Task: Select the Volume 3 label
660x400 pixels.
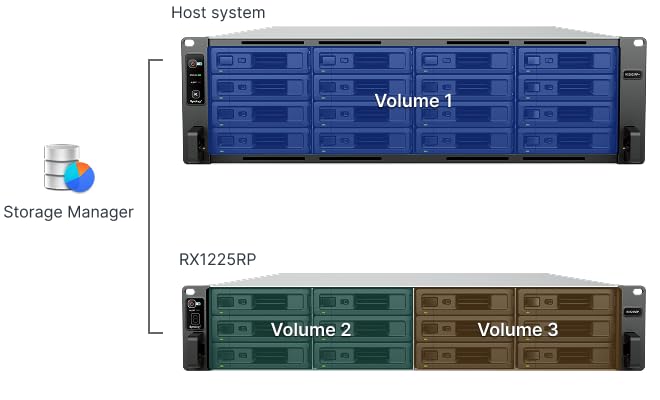Action: click(x=517, y=329)
